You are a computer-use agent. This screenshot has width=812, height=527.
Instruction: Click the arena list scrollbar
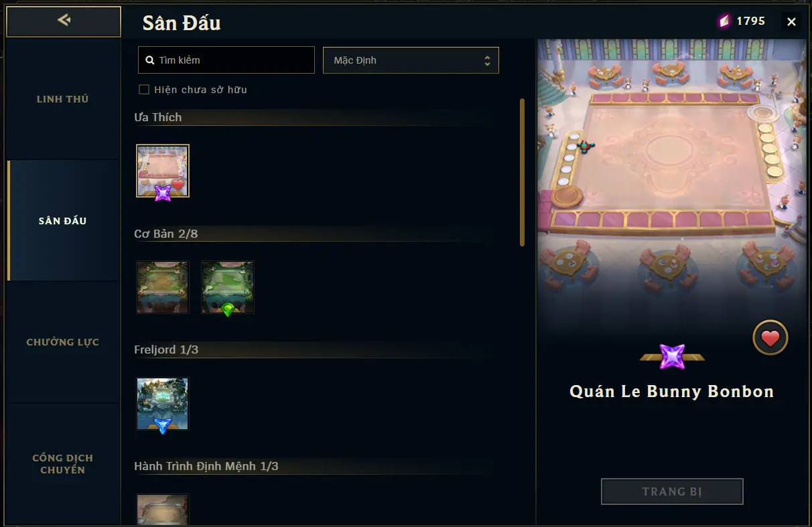[x=522, y=173]
